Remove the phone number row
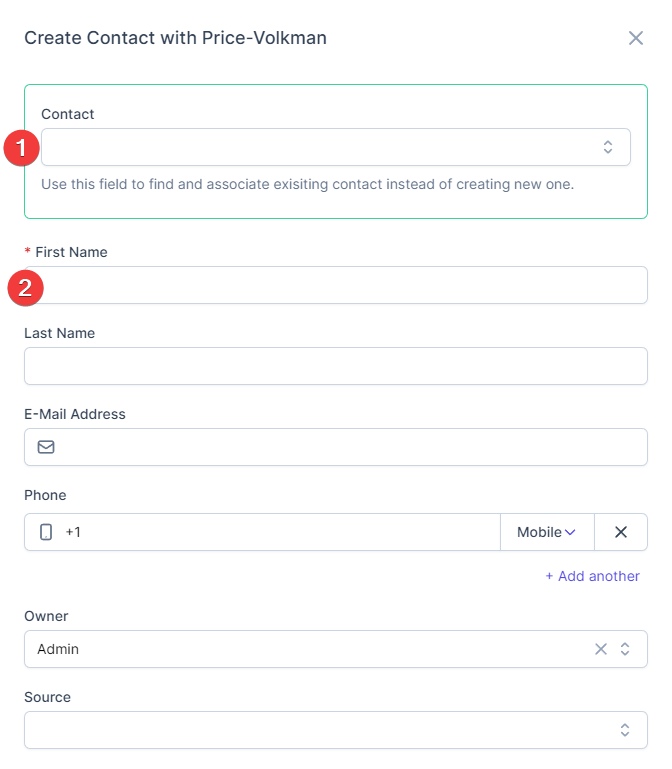The image size is (672, 769). pos(621,532)
